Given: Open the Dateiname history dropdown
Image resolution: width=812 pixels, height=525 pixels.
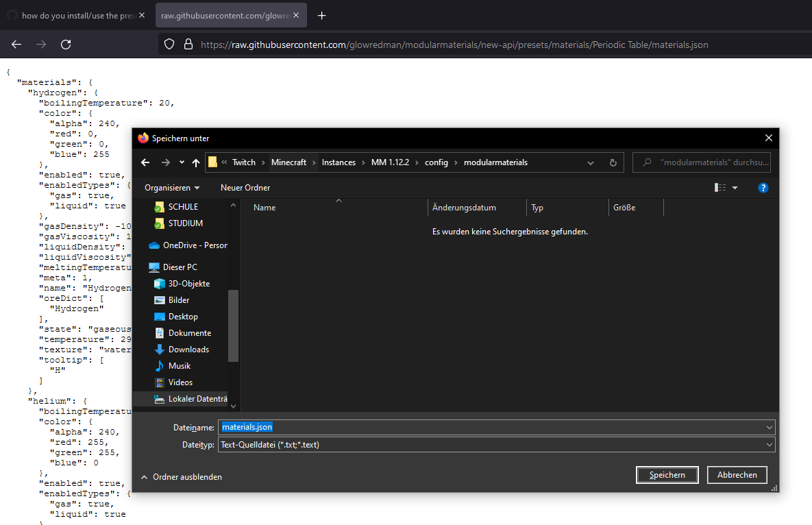Looking at the screenshot, I should tap(769, 427).
